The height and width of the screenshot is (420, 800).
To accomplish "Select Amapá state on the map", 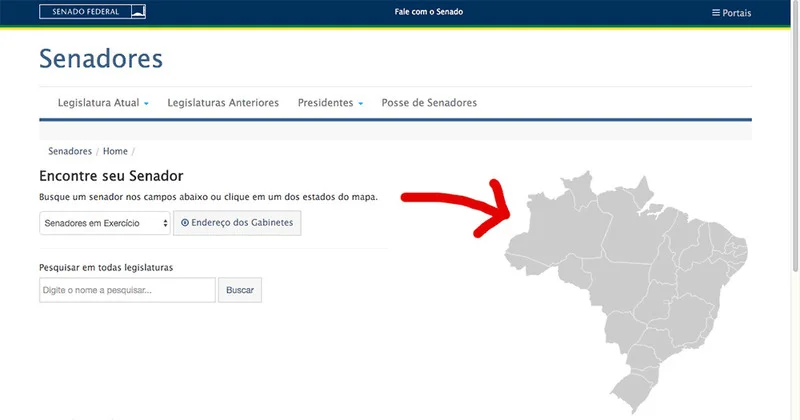I will click(642, 191).
